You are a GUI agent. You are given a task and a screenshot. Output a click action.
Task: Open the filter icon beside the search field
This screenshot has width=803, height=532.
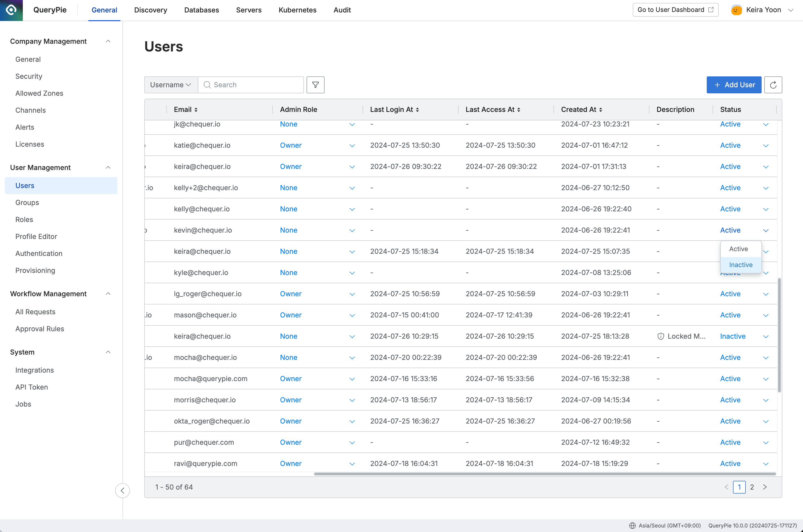coord(315,85)
